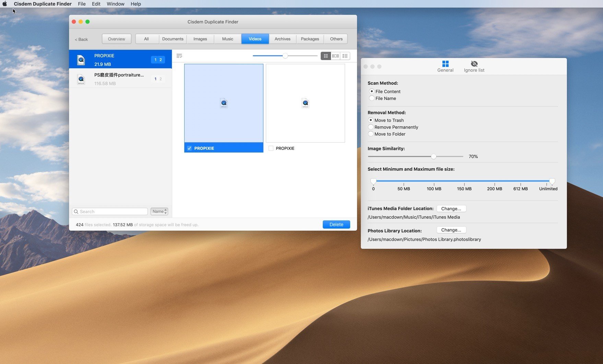Switch to grid thumbnail view
The height and width of the screenshot is (364, 603).
[326, 56]
